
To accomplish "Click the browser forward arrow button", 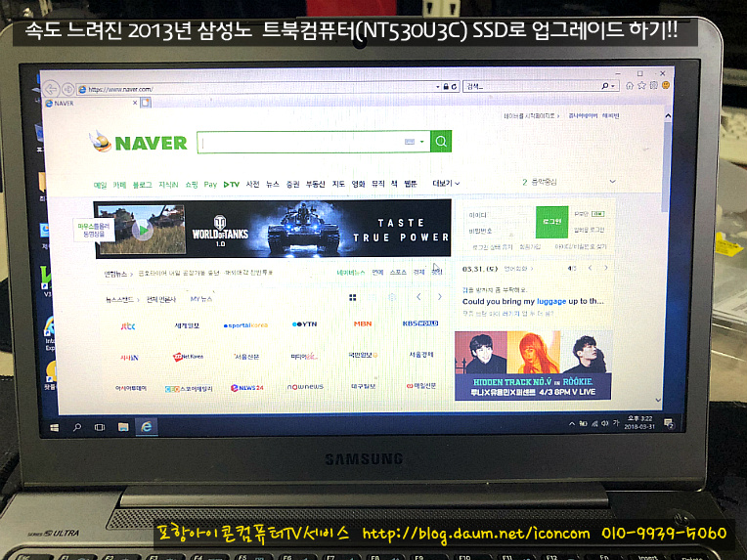I will tap(68, 89).
